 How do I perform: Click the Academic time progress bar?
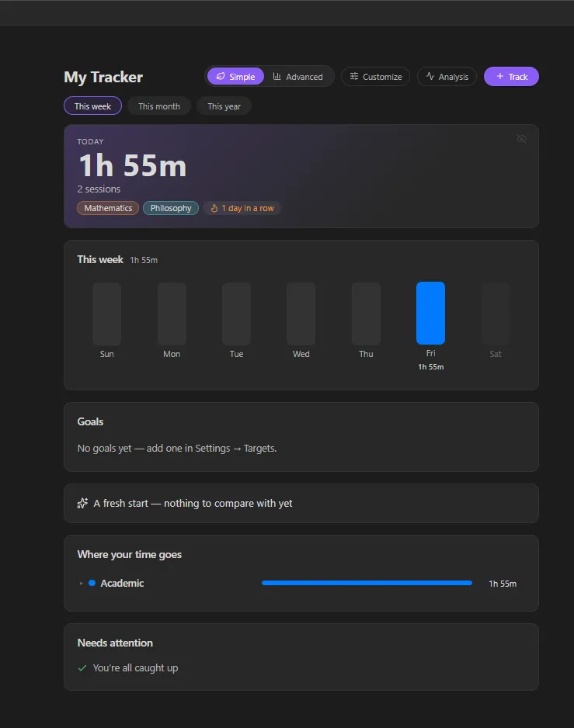click(367, 583)
